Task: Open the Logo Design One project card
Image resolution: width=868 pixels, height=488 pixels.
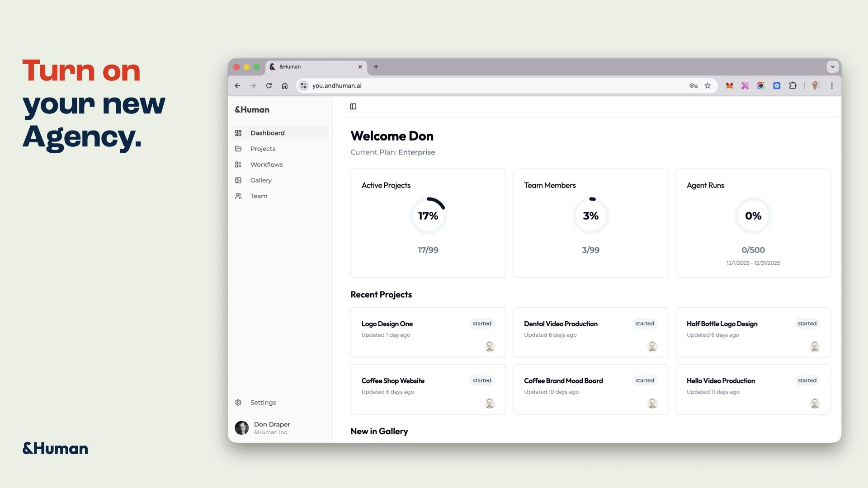Action: pyautogui.click(x=428, y=332)
